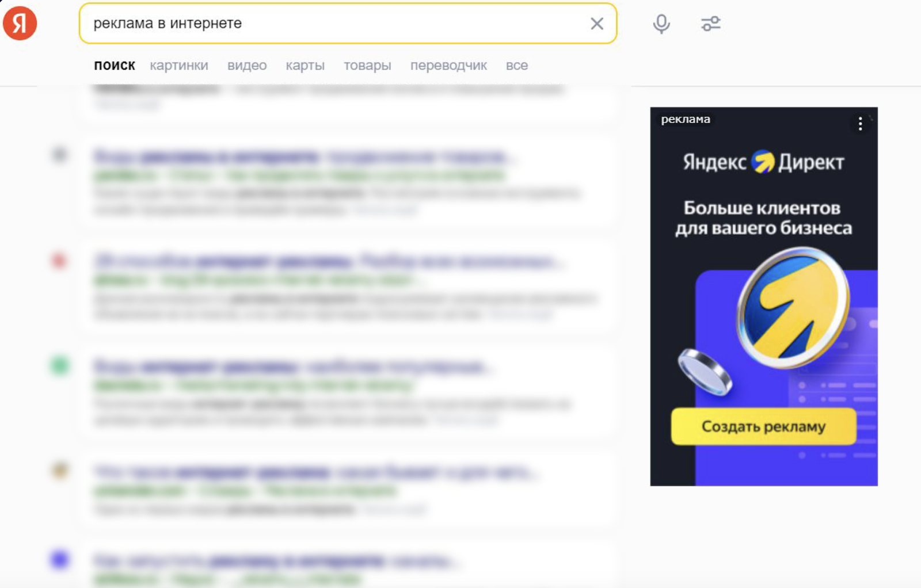The width and height of the screenshot is (921, 588).
Task: Click the Yandex logo
Action: tap(20, 23)
